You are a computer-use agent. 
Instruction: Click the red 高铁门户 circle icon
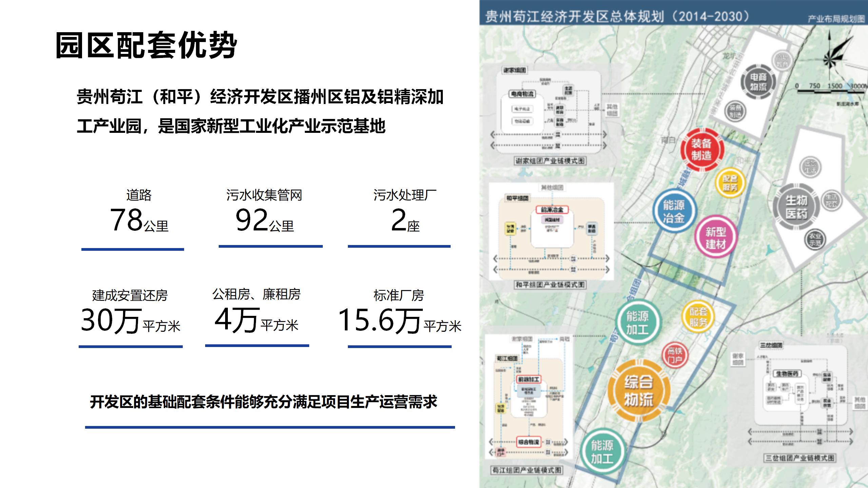coord(675,355)
